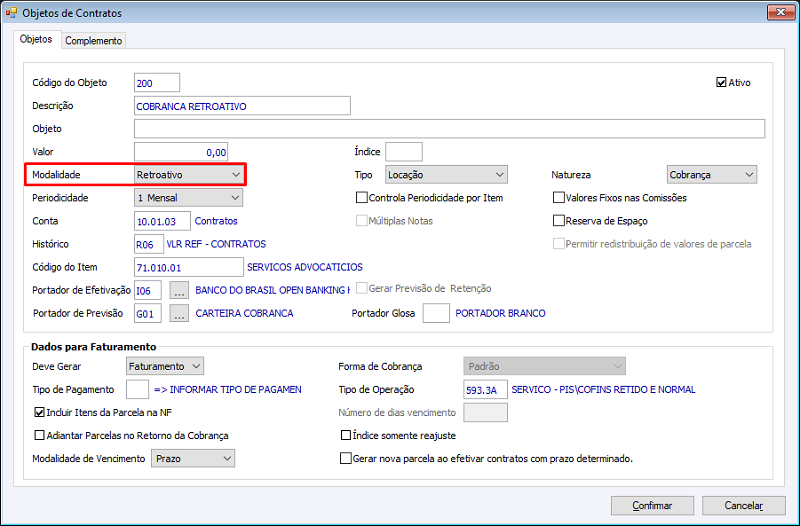Click the Portador de Efetivação code I06
The width and height of the screenshot is (800, 526).
(148, 290)
